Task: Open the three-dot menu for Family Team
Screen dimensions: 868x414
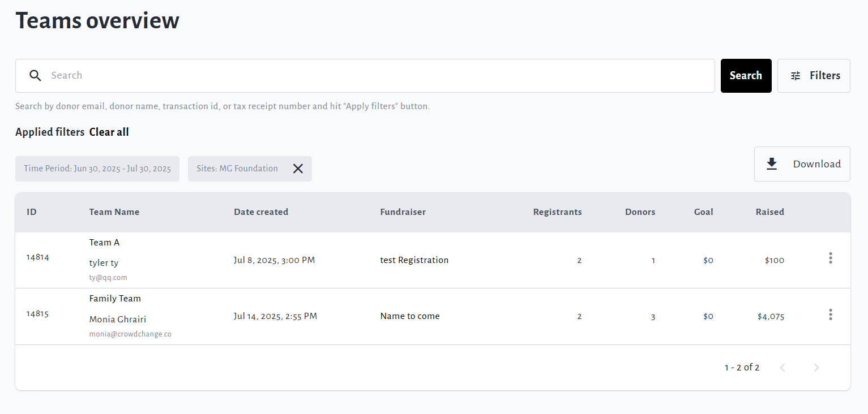Action: pos(830,314)
